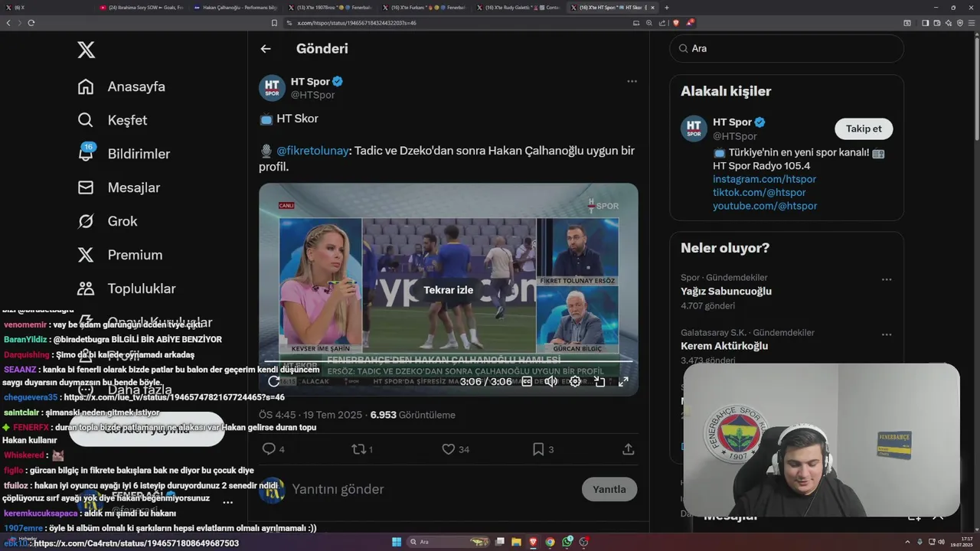Open a new browser tab
This screenshot has height=551, width=980.
coord(666,7)
